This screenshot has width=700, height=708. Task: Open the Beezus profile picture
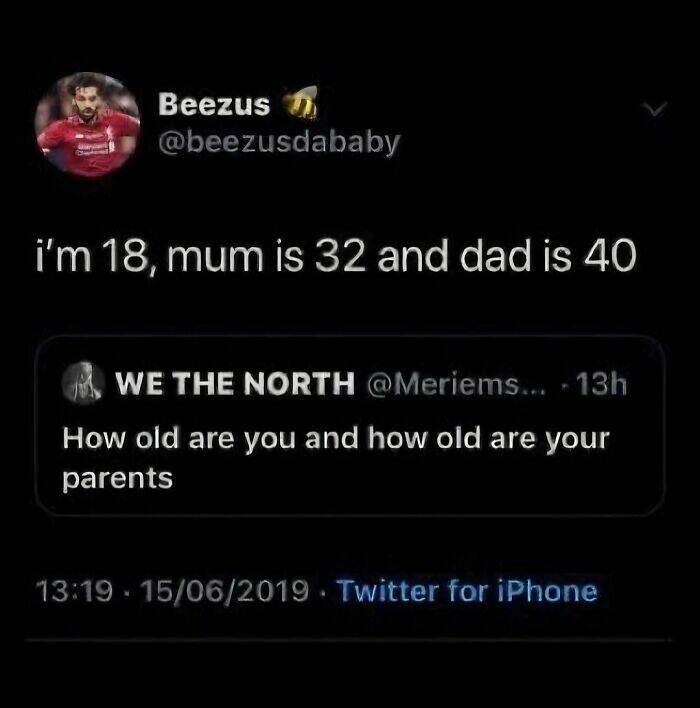pyautogui.click(x=87, y=124)
